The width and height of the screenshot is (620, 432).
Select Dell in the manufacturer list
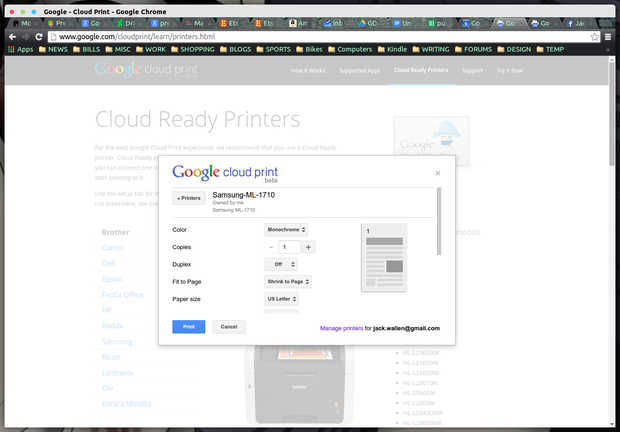point(108,263)
